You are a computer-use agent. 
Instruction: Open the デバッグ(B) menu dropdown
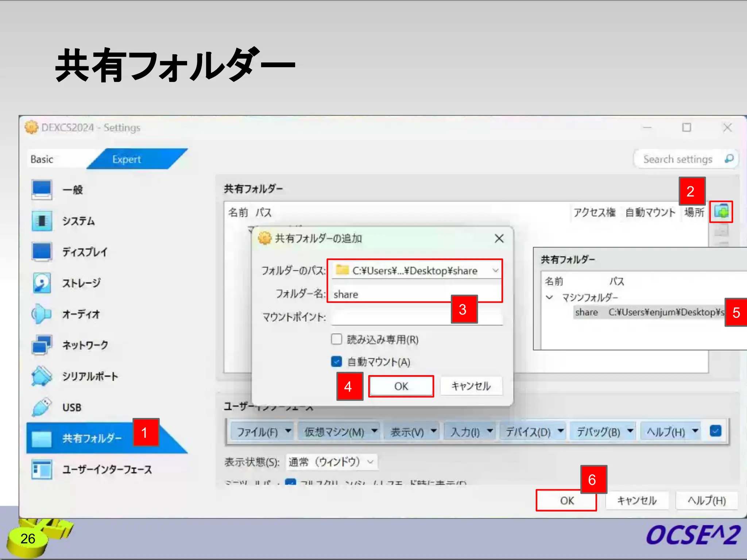pos(603,432)
